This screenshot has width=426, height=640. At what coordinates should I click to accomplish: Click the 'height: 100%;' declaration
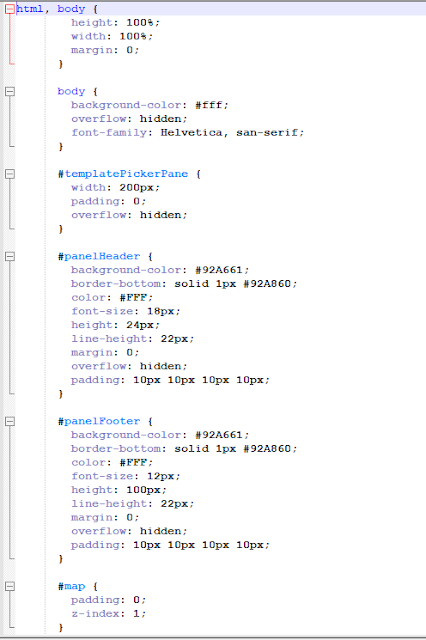click(115, 23)
